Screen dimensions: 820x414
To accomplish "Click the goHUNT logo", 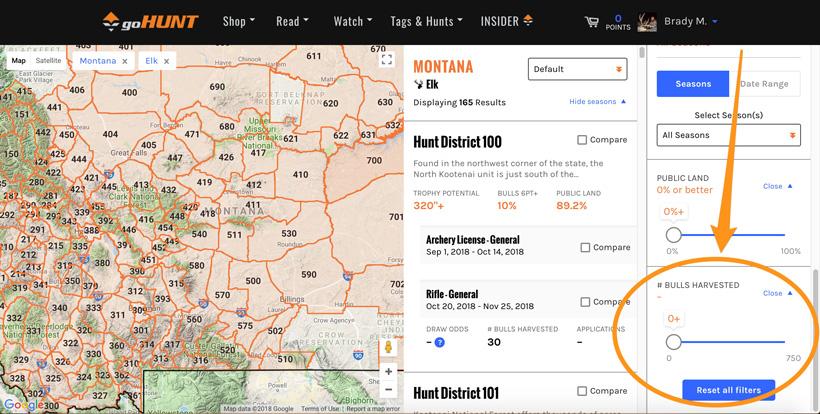I will click(152, 21).
